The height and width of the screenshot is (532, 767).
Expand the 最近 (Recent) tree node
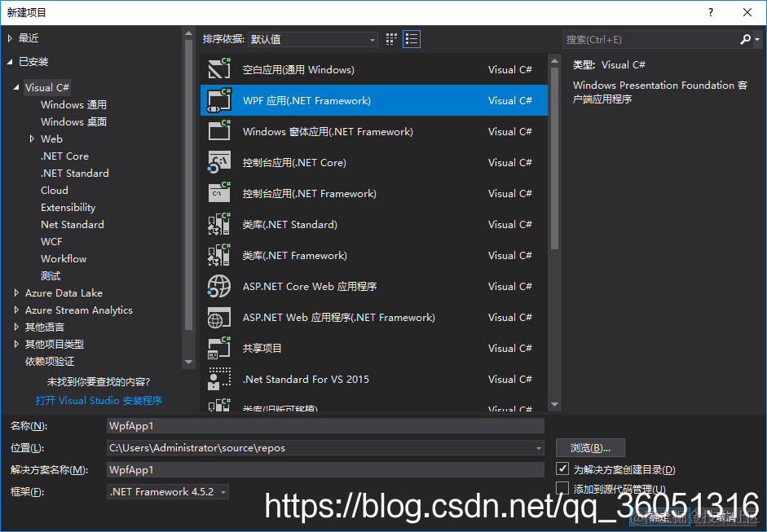11,38
